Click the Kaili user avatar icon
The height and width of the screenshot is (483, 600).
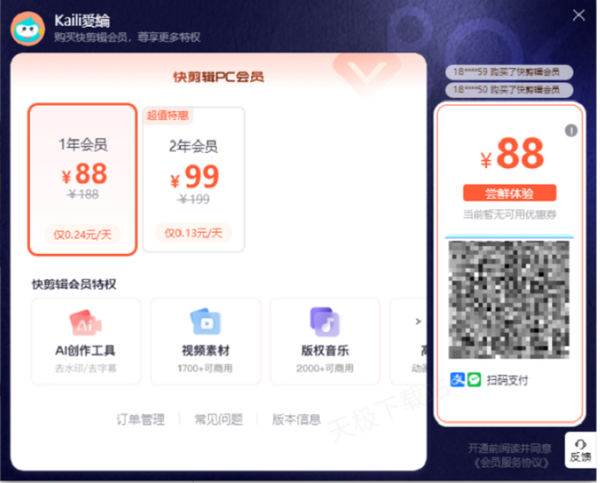tap(28, 29)
